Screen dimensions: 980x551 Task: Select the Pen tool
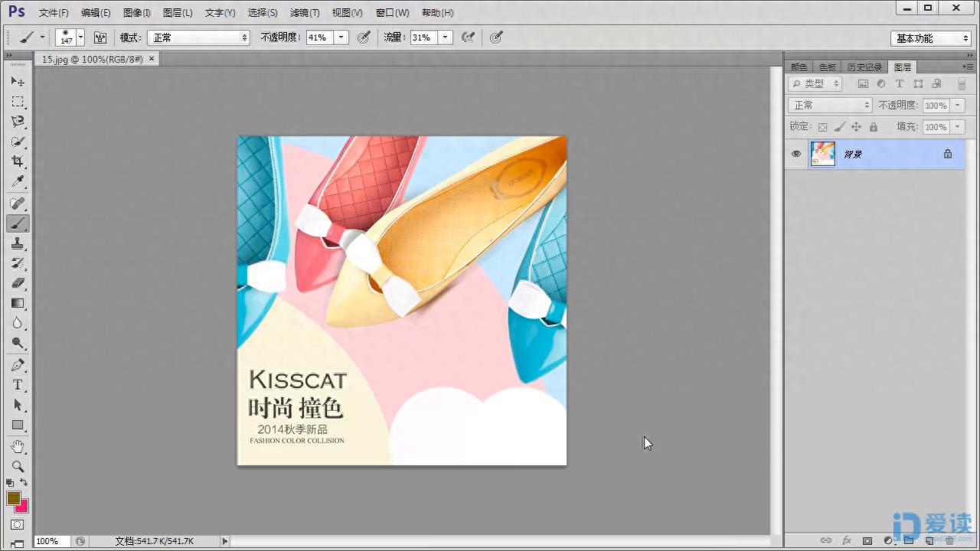(x=18, y=365)
